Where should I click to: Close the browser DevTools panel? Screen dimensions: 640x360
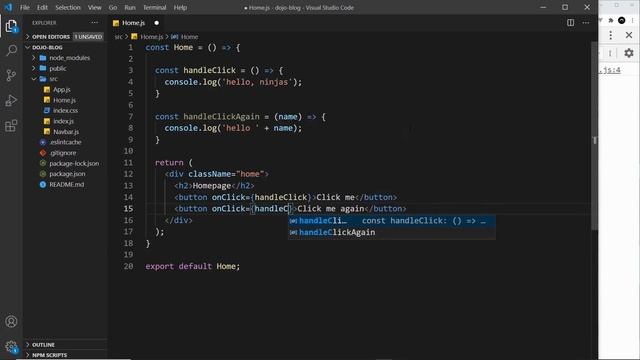click(x=629, y=35)
